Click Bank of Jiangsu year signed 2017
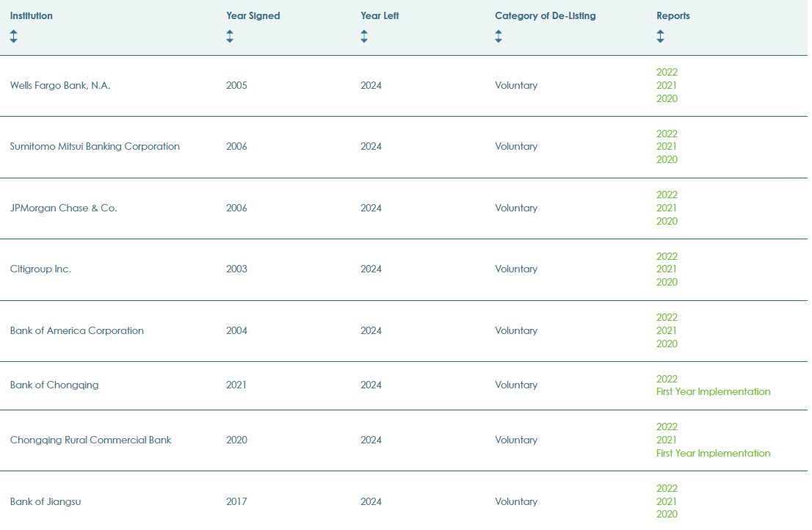The image size is (812, 530). 236,501
